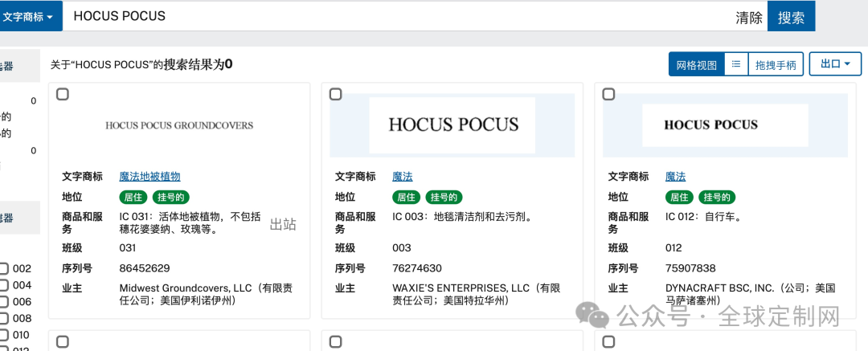Click serial number 86452629
Screen dimensions: 868x351
tap(145, 268)
